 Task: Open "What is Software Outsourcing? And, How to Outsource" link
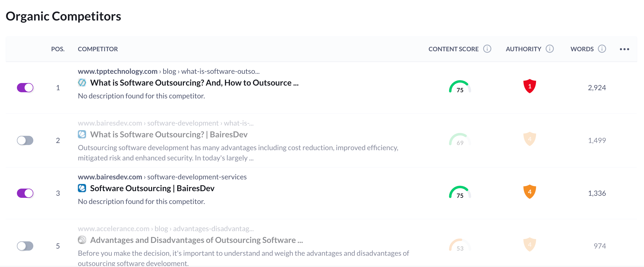coord(194,83)
